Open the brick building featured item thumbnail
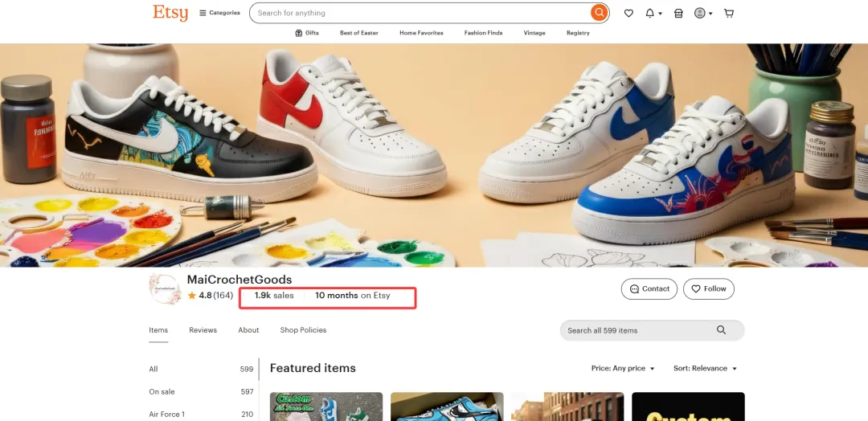 click(567, 407)
